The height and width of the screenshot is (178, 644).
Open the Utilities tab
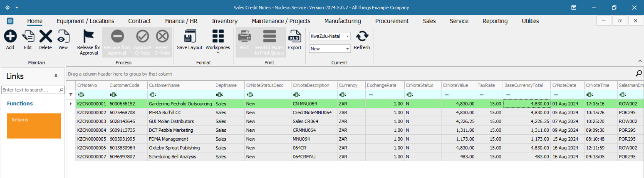530,21
